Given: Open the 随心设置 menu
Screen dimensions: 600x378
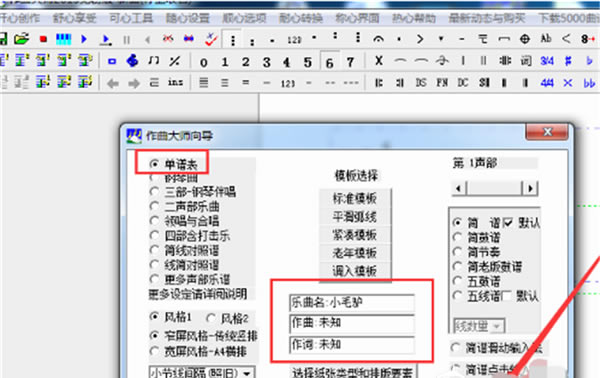Looking at the screenshot, I should click(188, 18).
